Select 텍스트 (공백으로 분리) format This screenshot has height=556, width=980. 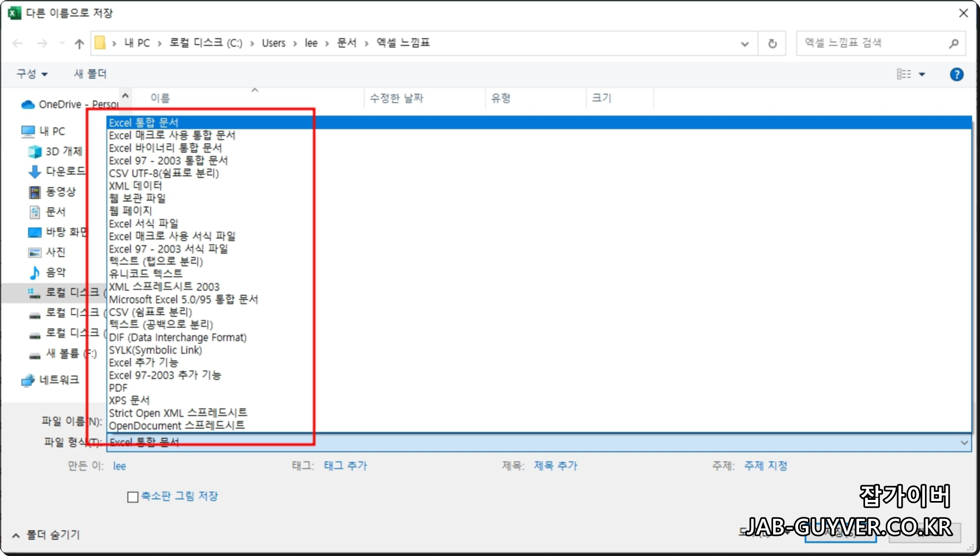click(x=539, y=325)
